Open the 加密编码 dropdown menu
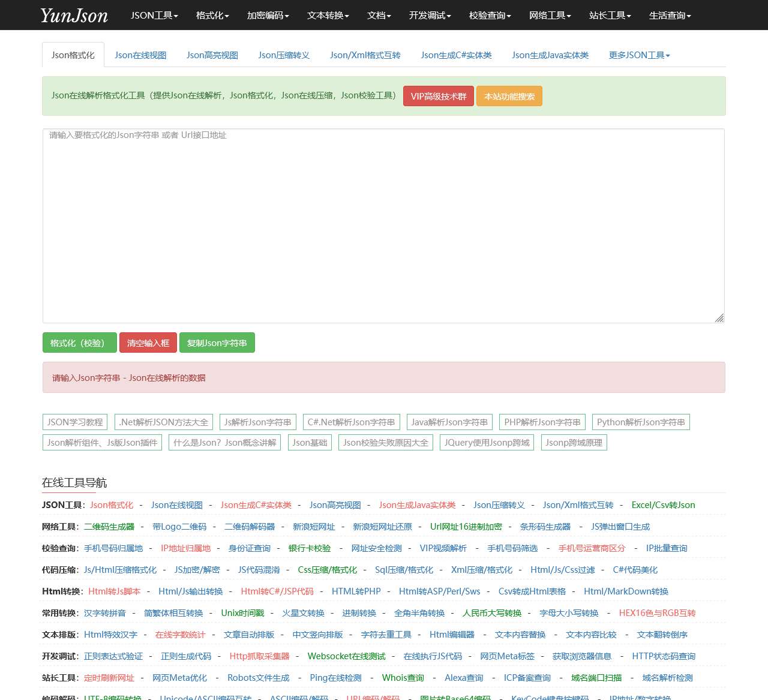Screen dimensions: 768x700 click(x=268, y=16)
